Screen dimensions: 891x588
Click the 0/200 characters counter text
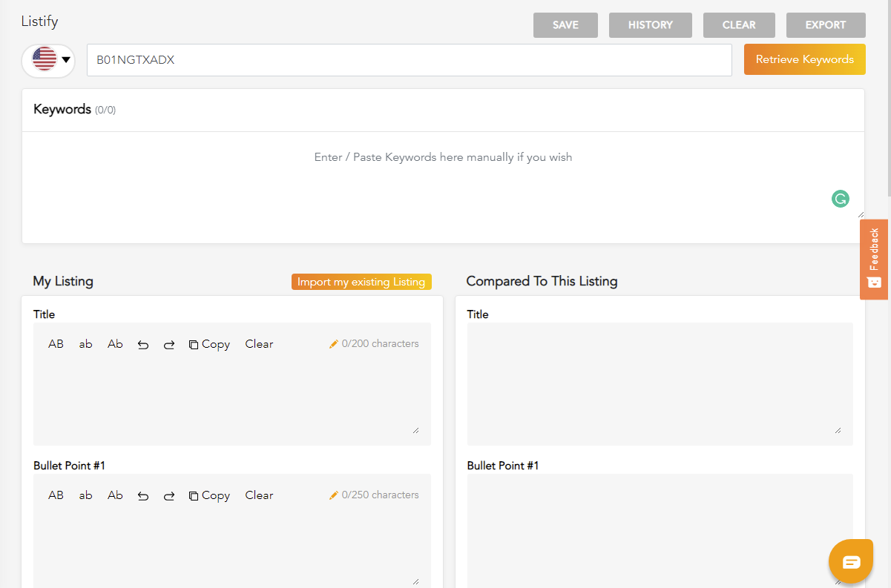click(x=380, y=344)
